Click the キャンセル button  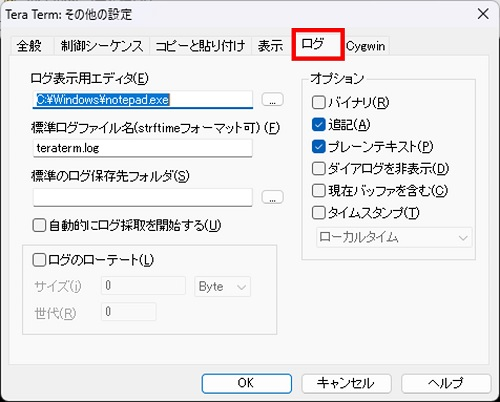coord(346,383)
